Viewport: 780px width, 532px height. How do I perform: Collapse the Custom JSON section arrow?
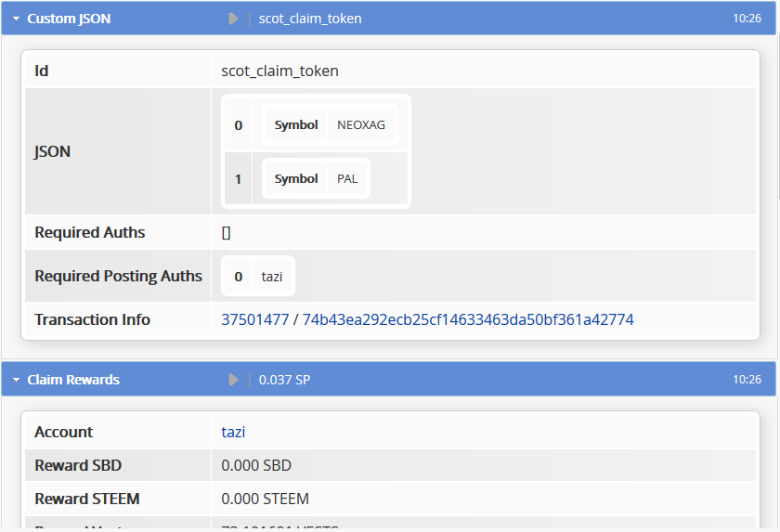[16, 19]
